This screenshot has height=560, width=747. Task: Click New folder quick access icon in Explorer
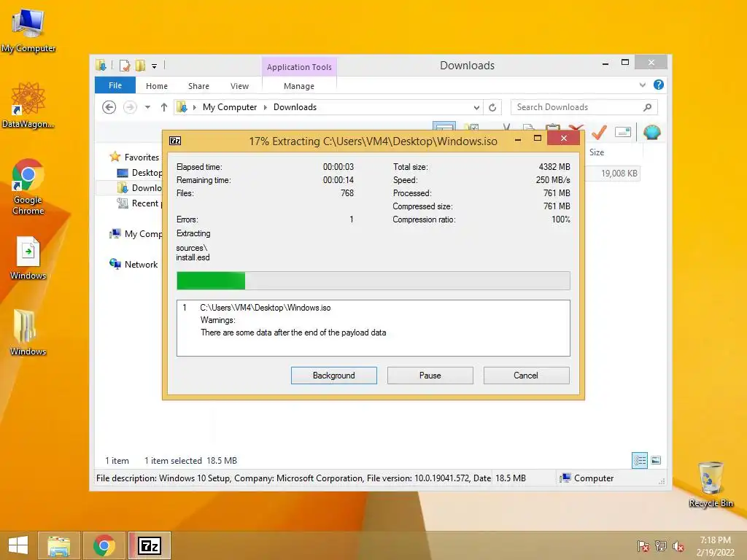pos(140,66)
